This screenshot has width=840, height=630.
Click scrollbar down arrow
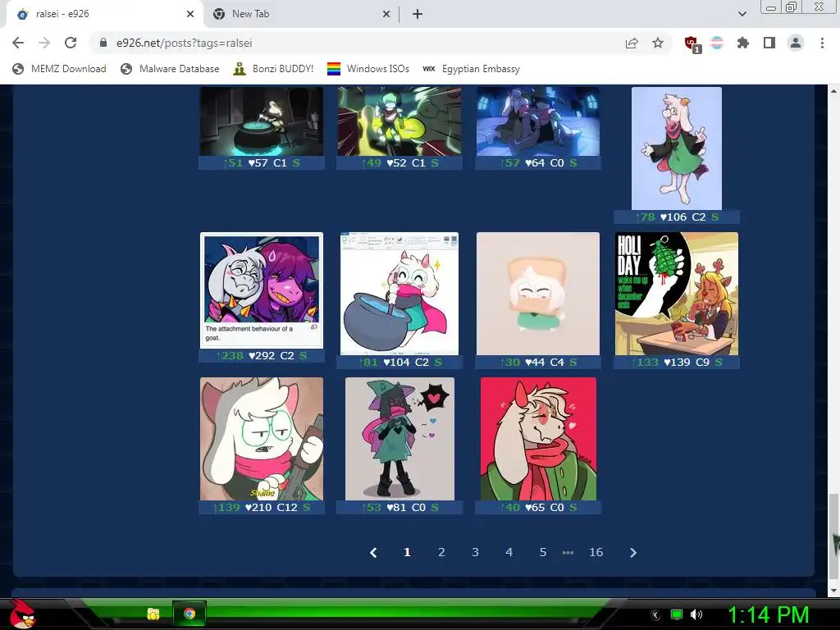click(x=833, y=591)
